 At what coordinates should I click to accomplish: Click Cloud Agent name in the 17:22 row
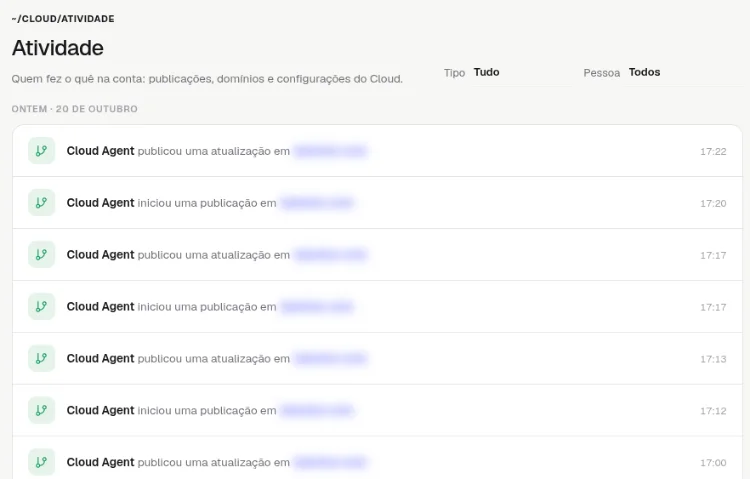pyautogui.click(x=100, y=151)
